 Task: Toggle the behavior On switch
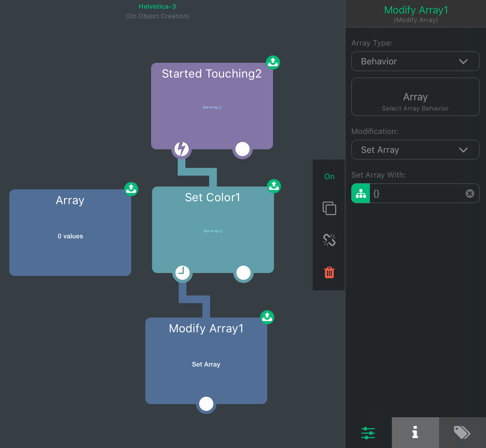pos(329,177)
